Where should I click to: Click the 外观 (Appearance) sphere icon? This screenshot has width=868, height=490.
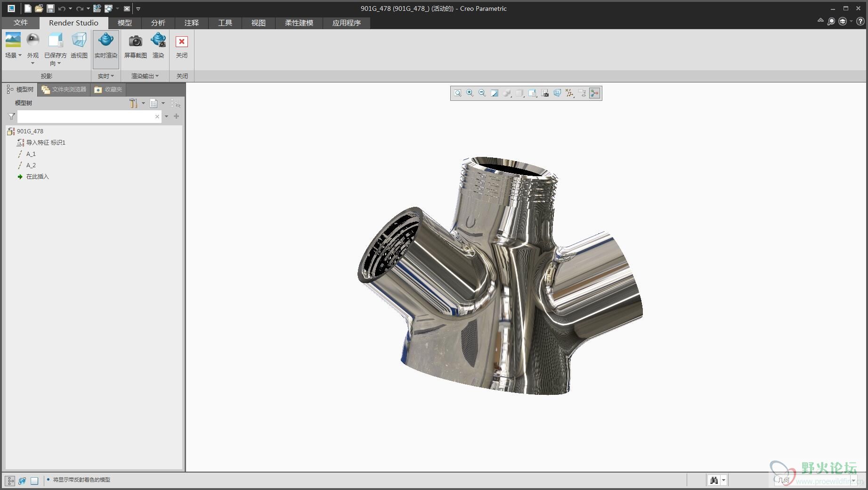click(x=32, y=41)
